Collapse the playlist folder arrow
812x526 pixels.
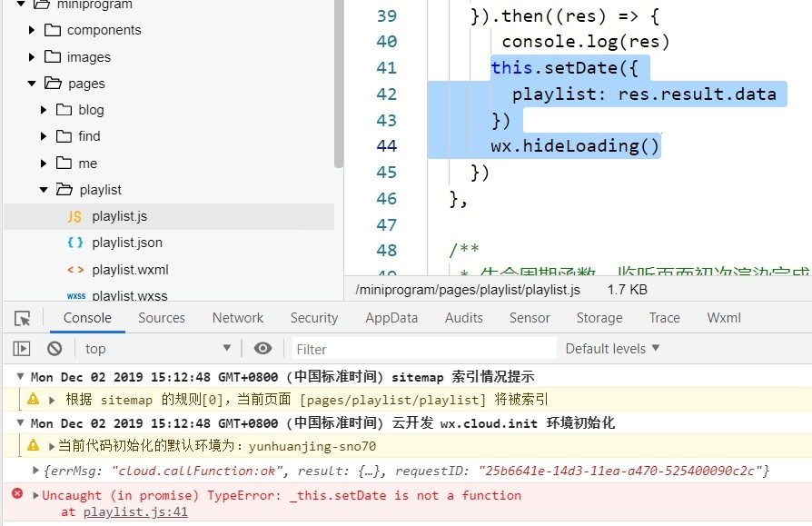point(44,190)
